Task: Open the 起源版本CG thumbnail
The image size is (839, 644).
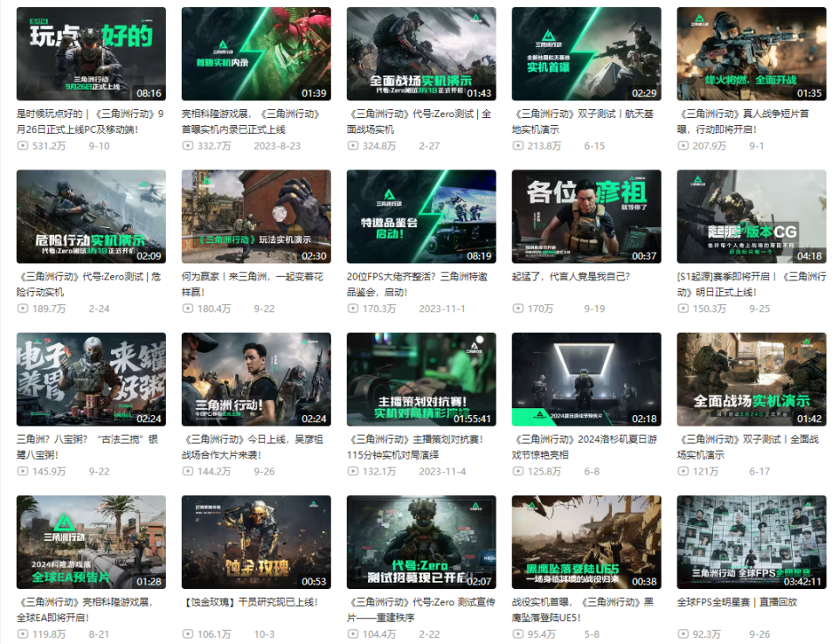Action: (x=752, y=217)
